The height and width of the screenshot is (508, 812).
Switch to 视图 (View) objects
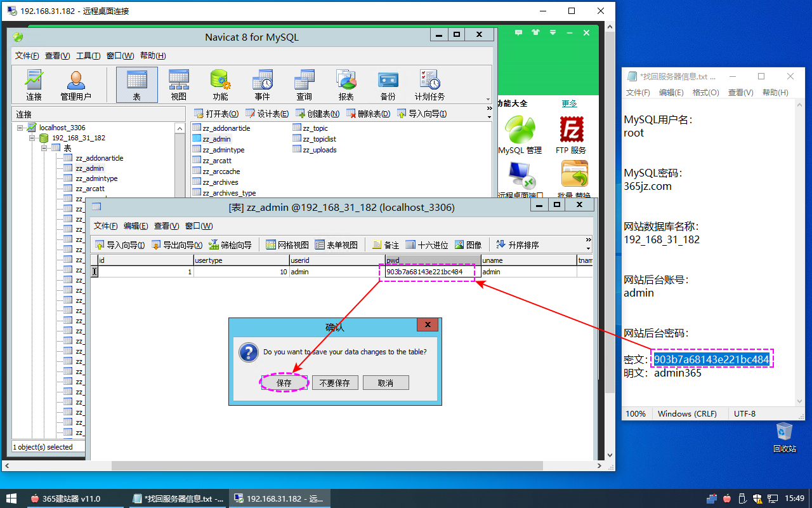coord(179,85)
